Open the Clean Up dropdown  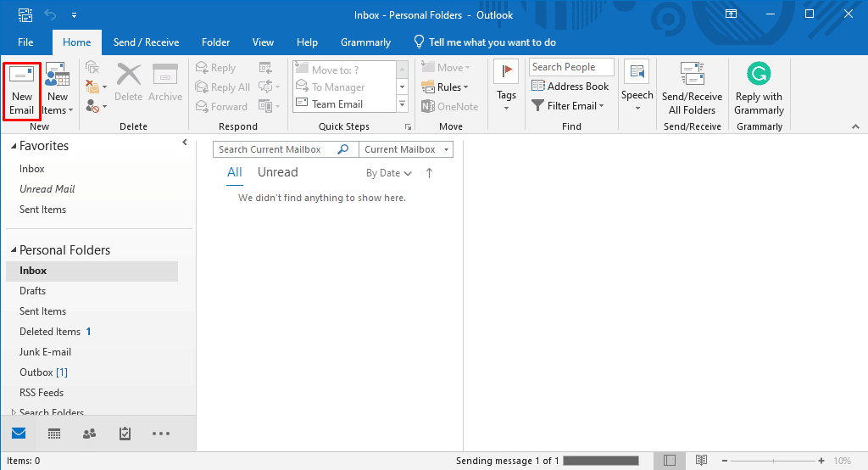(x=96, y=87)
